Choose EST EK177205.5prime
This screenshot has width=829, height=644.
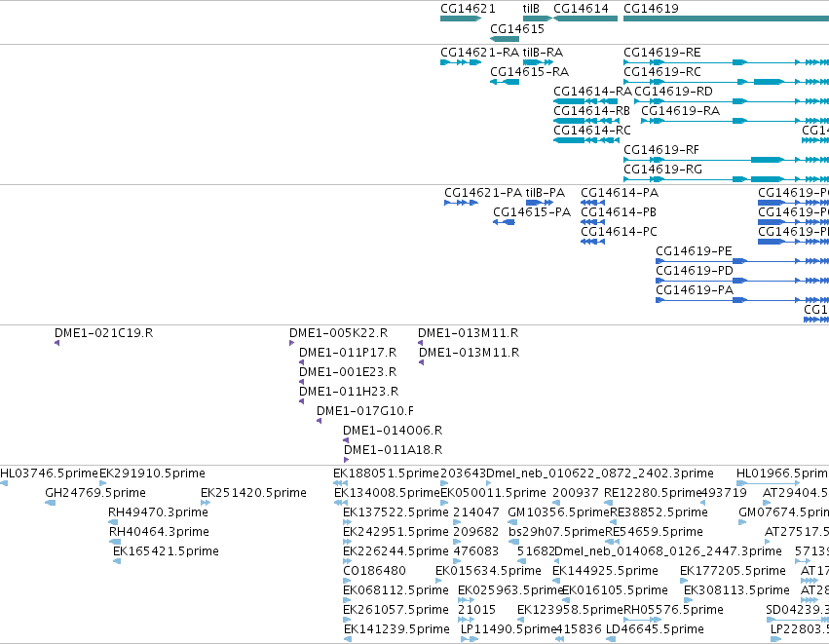click(733, 571)
